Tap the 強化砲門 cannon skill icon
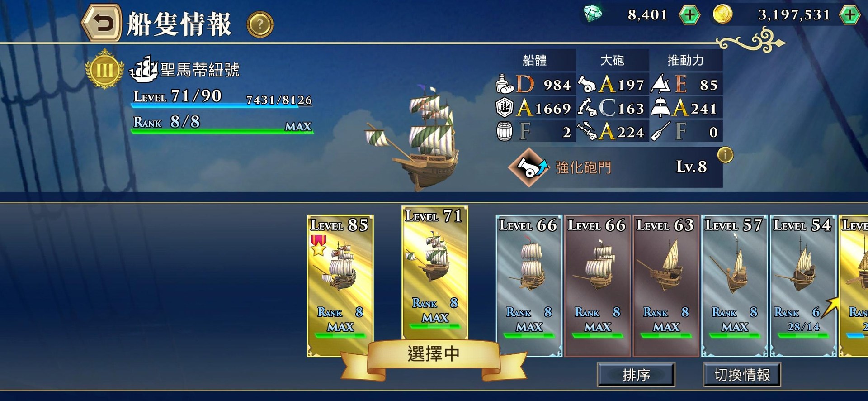The height and width of the screenshot is (401, 868). [528, 167]
